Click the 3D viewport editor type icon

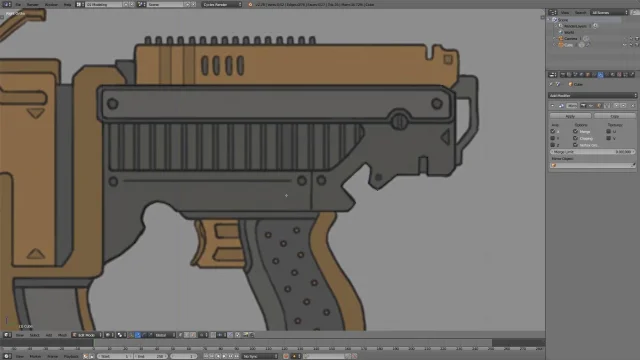tap(7, 335)
